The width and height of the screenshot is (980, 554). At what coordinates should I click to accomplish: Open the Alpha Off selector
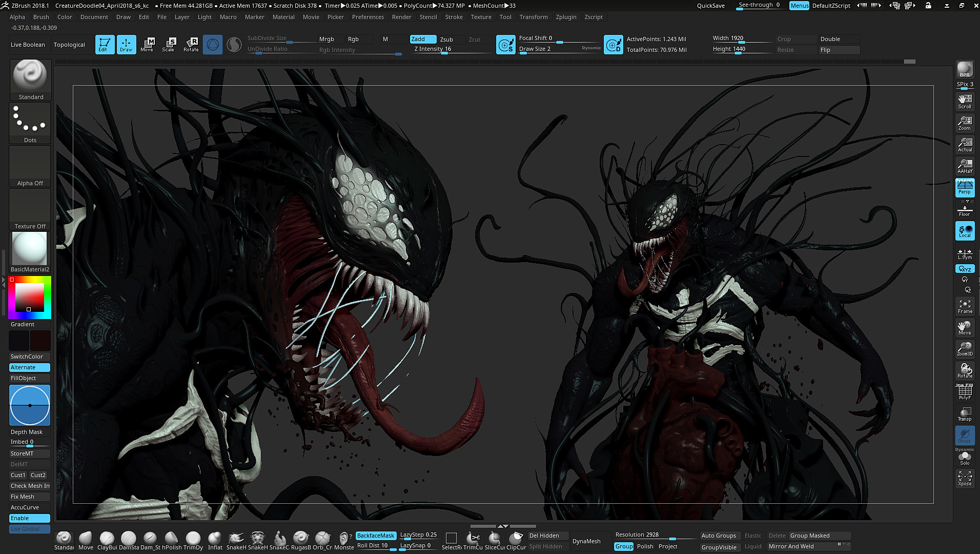[x=30, y=166]
